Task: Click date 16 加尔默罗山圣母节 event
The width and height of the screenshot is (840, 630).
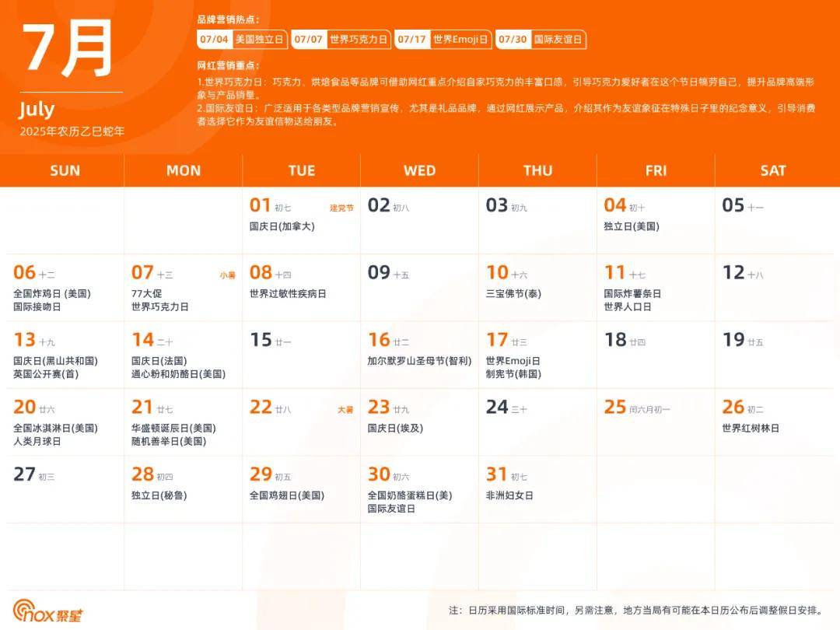Action: point(419,361)
